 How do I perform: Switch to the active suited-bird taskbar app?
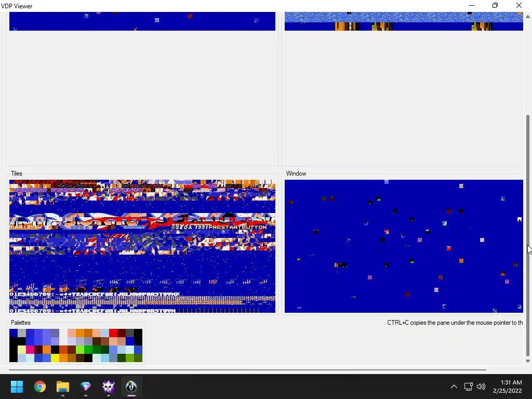click(x=131, y=387)
